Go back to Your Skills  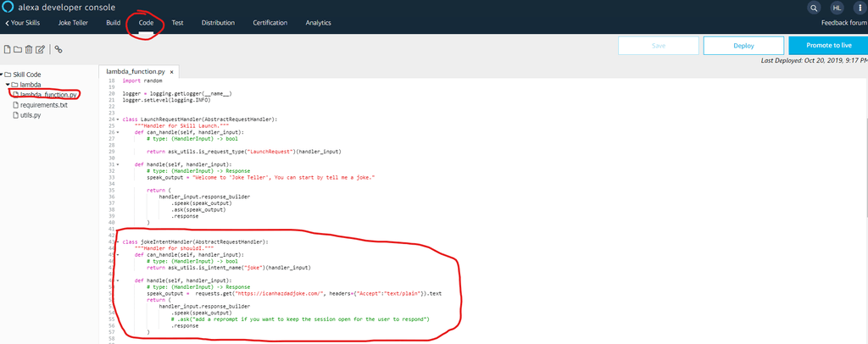(x=23, y=23)
